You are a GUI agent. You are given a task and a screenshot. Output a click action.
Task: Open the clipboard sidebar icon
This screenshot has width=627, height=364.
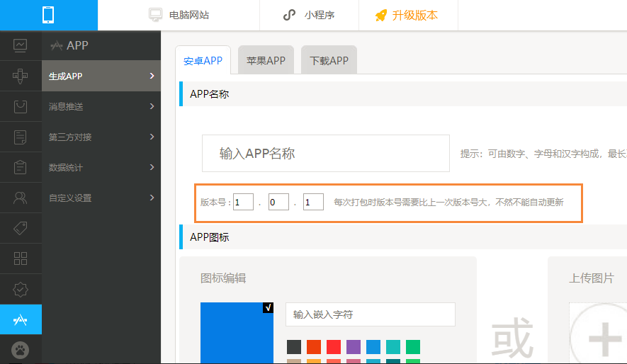[x=21, y=167]
